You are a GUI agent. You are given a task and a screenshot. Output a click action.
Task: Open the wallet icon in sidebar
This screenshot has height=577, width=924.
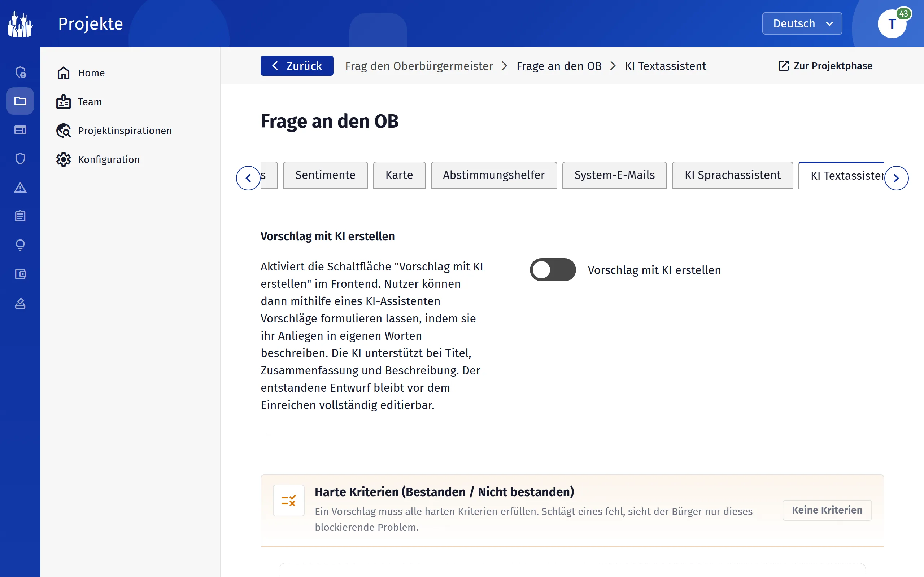pyautogui.click(x=20, y=274)
